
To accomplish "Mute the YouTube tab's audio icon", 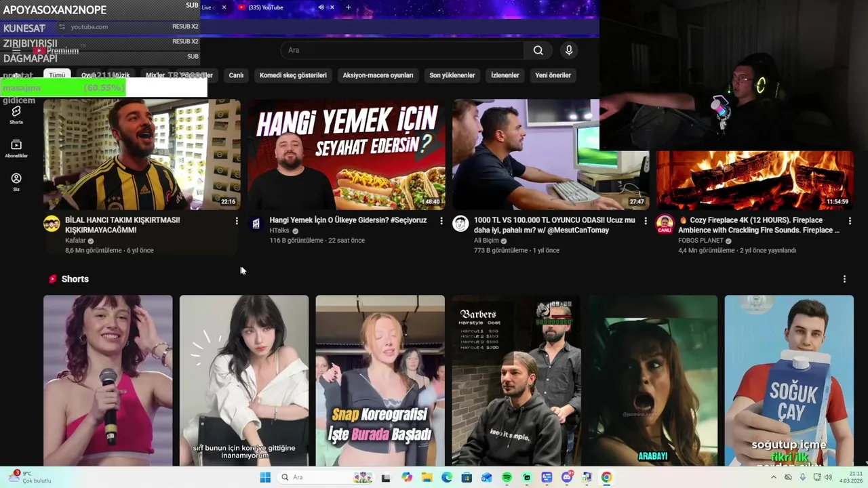I will [321, 7].
